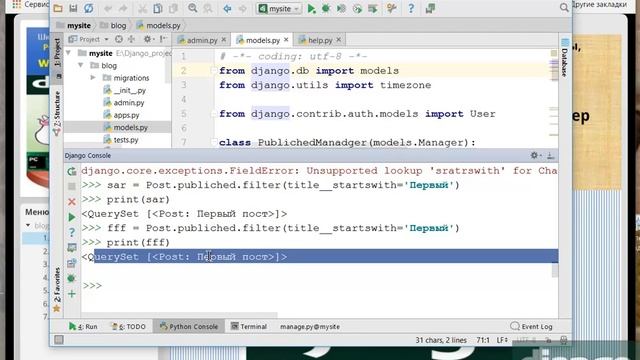Click the Navigate Back blue arrow
This screenshot has width=640, height=360.
pos(227,8)
